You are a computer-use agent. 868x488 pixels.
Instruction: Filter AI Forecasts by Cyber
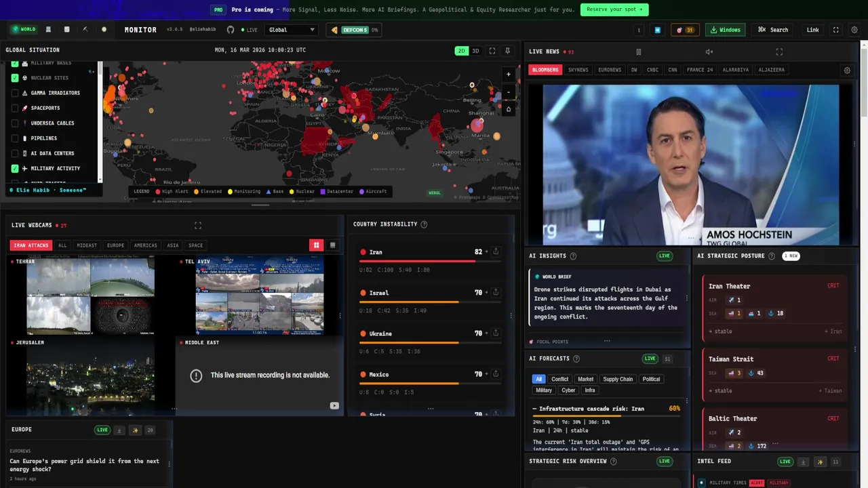click(568, 390)
